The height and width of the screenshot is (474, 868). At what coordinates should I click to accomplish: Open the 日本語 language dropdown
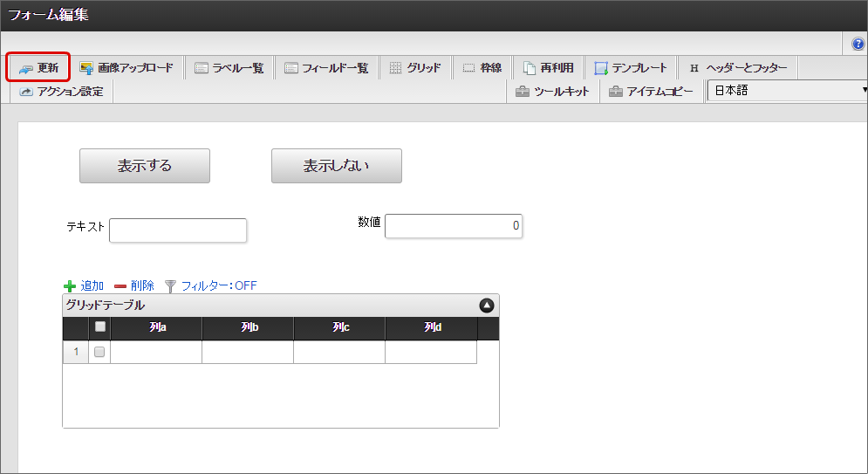[788, 90]
